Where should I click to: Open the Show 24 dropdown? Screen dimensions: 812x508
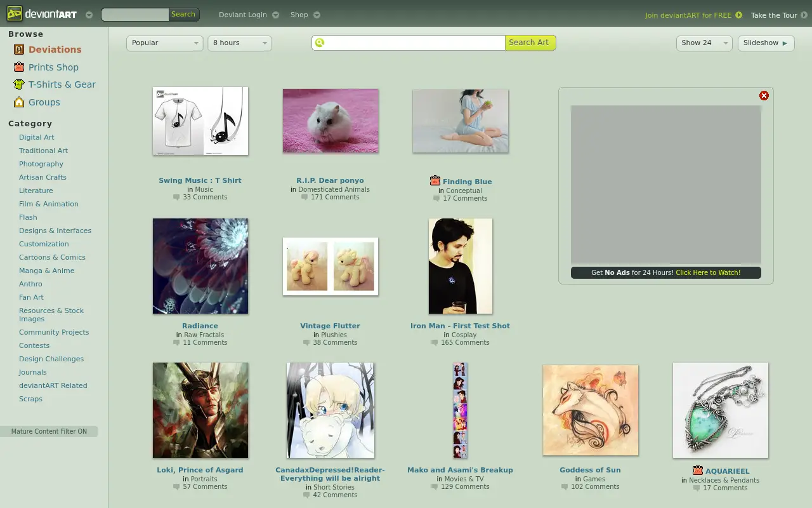[704, 43]
